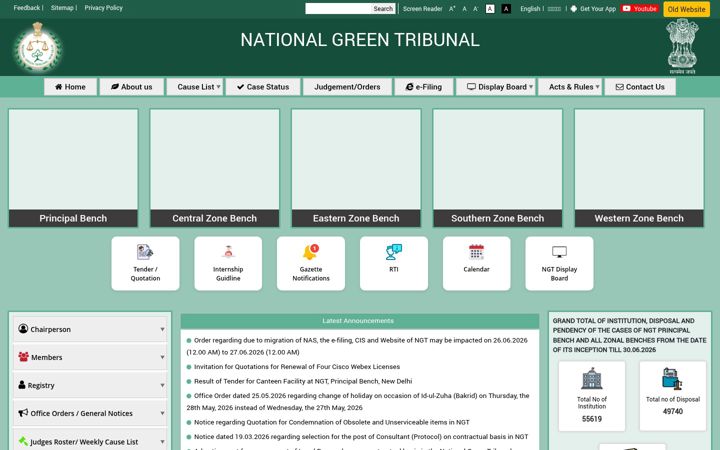
Task: Open the Central Zone Bench card
Action: (214, 168)
